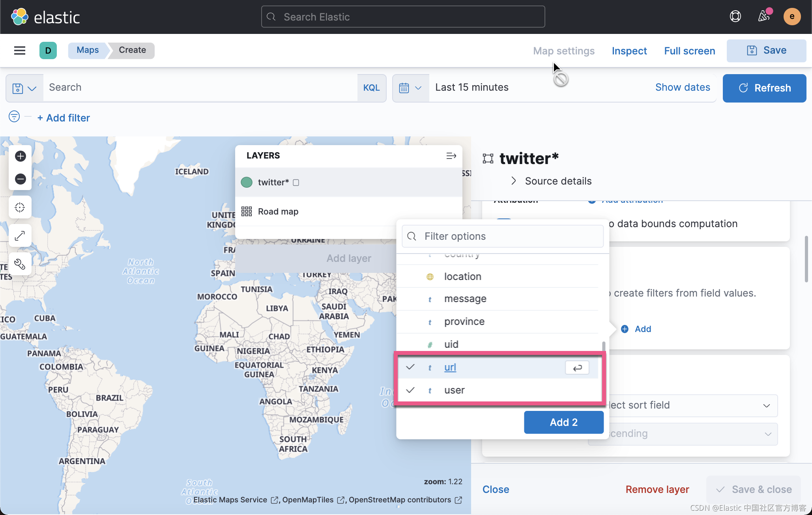The image size is (812, 515).
Task: Click the Maps breadcrumb
Action: click(88, 50)
